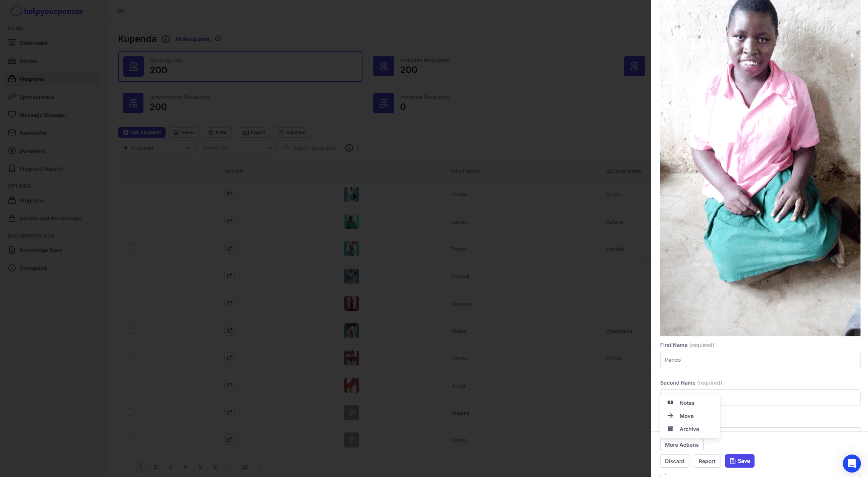Check the row checkbox for Juma
Image resolution: width=868 pixels, height=477 pixels.
(131, 385)
